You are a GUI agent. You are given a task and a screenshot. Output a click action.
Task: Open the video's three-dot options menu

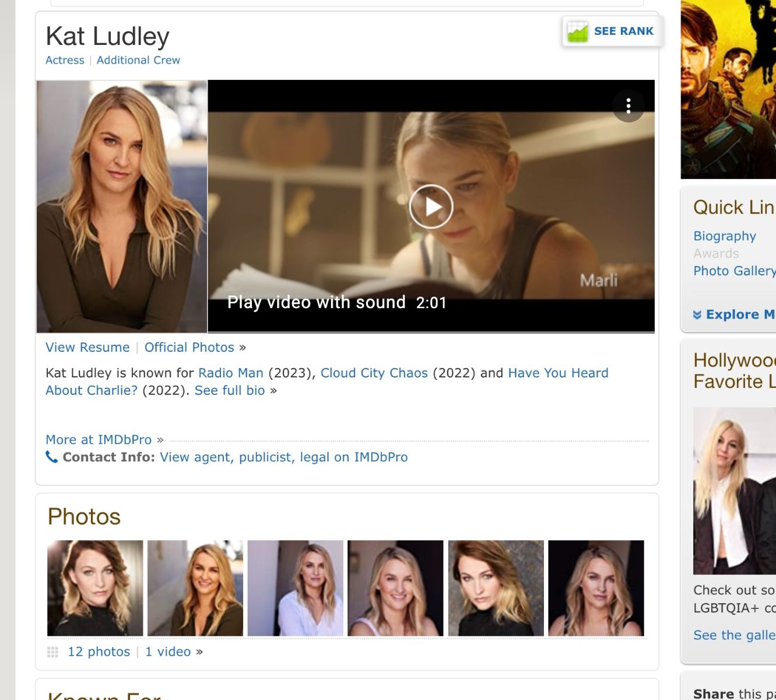[x=628, y=107]
